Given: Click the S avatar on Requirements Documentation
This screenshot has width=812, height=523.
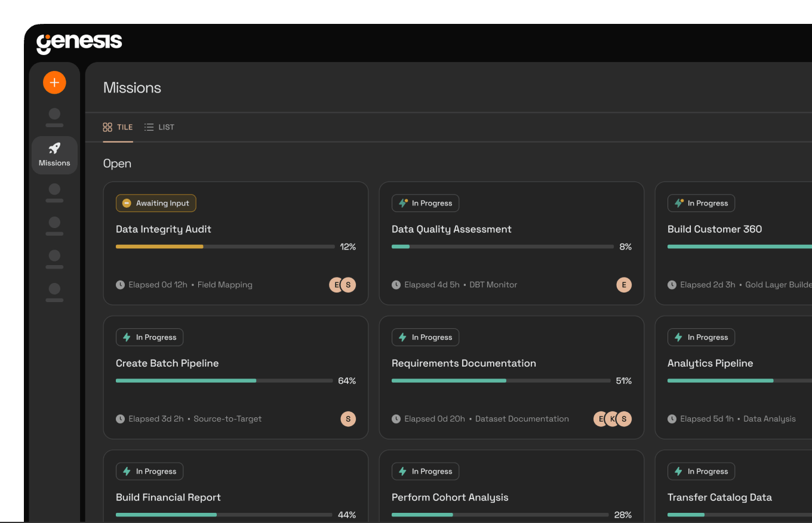Looking at the screenshot, I should (x=624, y=419).
